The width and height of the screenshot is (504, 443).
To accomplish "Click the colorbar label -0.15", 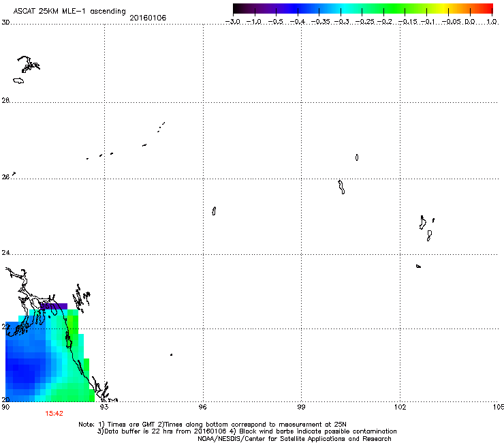I will [407, 22].
